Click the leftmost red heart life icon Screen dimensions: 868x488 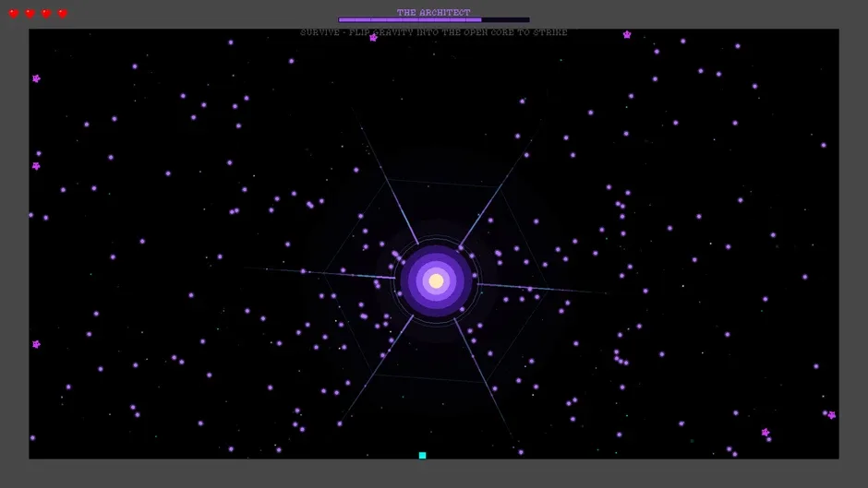pyautogui.click(x=13, y=13)
